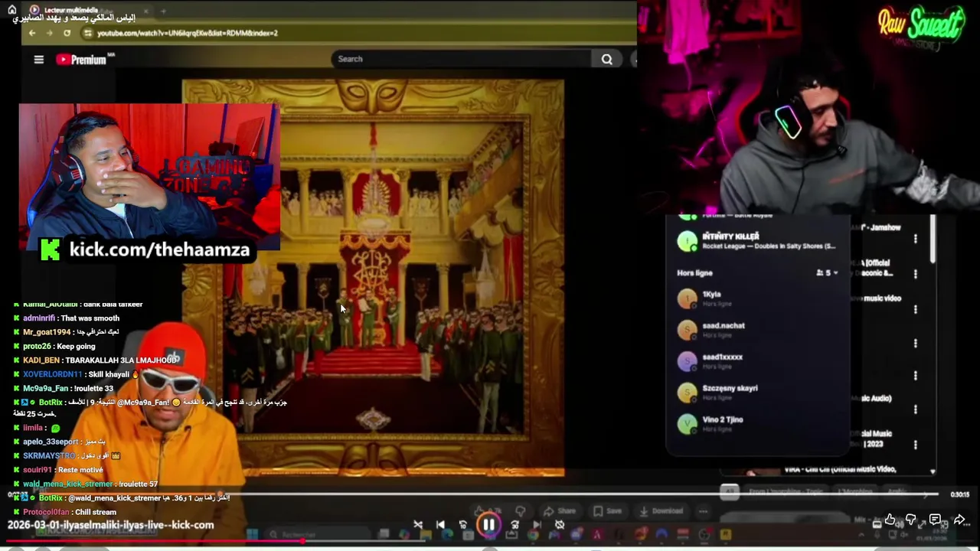Click the thumbs-down icon at bottom right
Screen dimensions: 980x551
coord(911,520)
